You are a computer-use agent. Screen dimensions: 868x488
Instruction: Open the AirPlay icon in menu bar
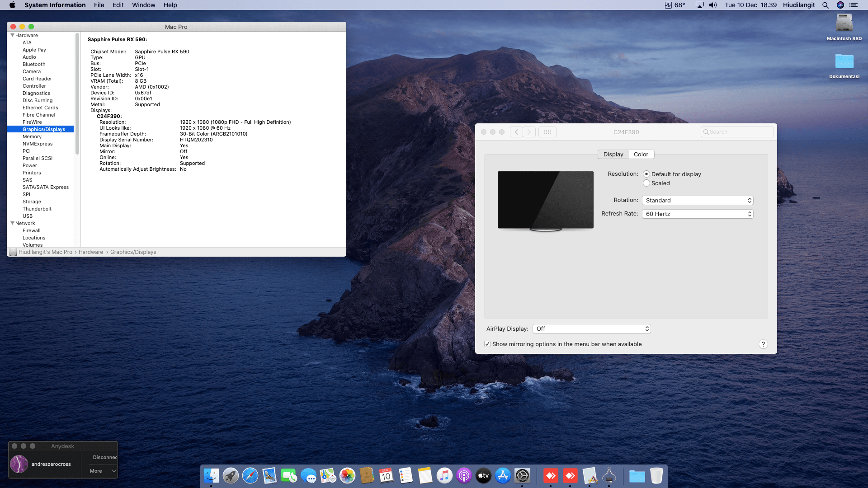pyautogui.click(x=699, y=5)
